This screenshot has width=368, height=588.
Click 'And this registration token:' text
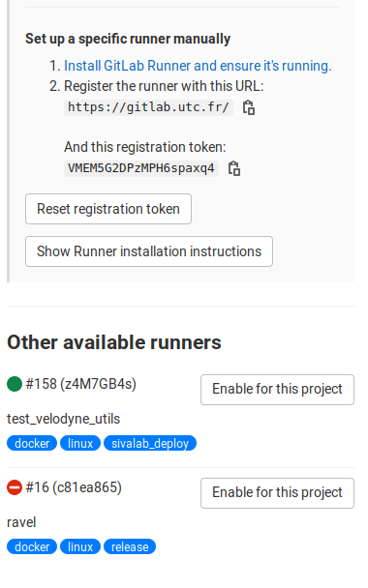tap(145, 147)
